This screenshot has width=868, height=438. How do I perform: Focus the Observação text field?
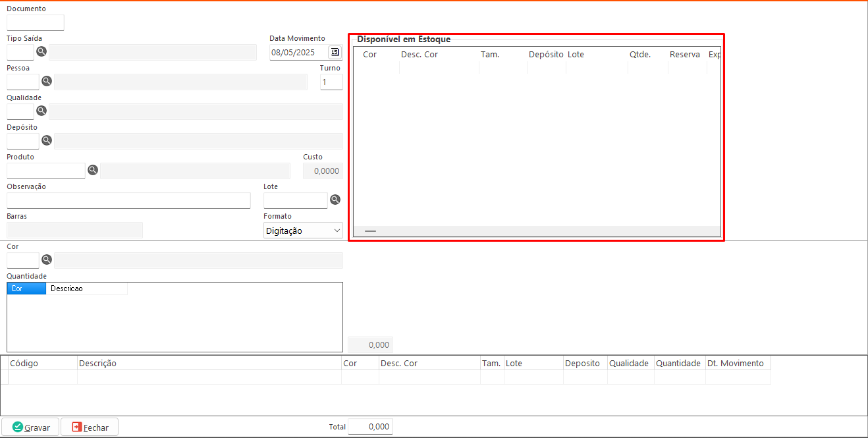coord(128,200)
